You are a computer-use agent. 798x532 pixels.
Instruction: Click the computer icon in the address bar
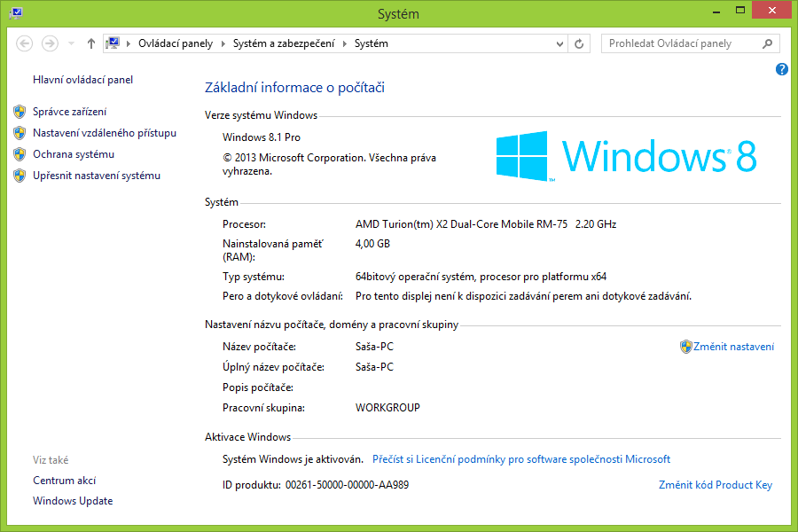click(113, 43)
